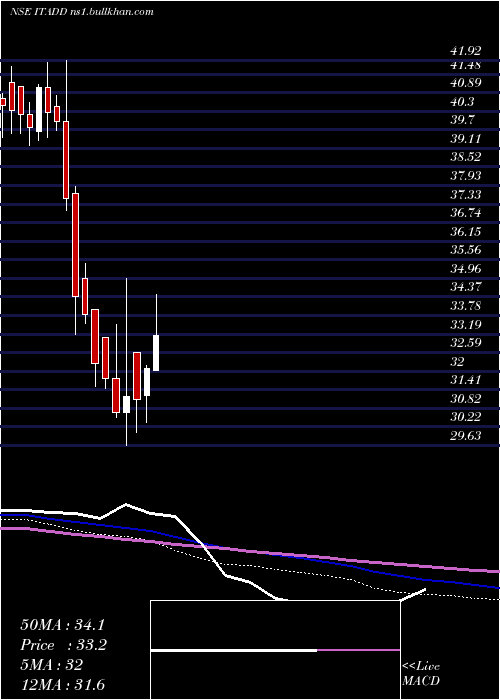Click the 29.63 price label
Image resolution: width=500 pixels, height=700 pixels.
point(466,436)
